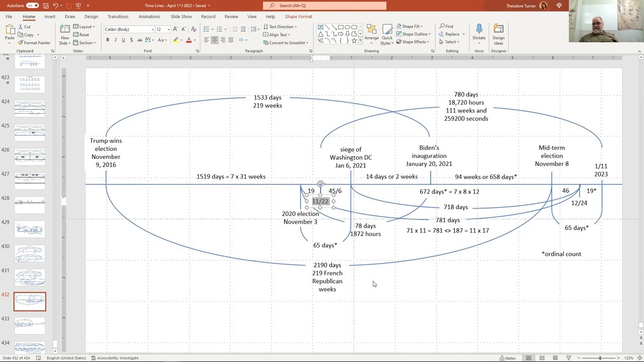This screenshot has width=644, height=362.
Task: Center align the text
Action: [214, 40]
